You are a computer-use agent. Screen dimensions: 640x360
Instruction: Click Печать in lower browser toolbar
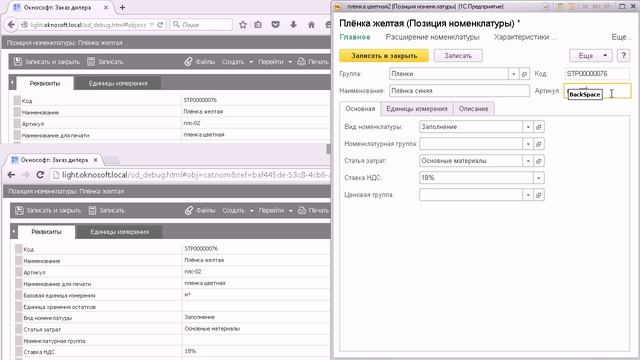313,211
